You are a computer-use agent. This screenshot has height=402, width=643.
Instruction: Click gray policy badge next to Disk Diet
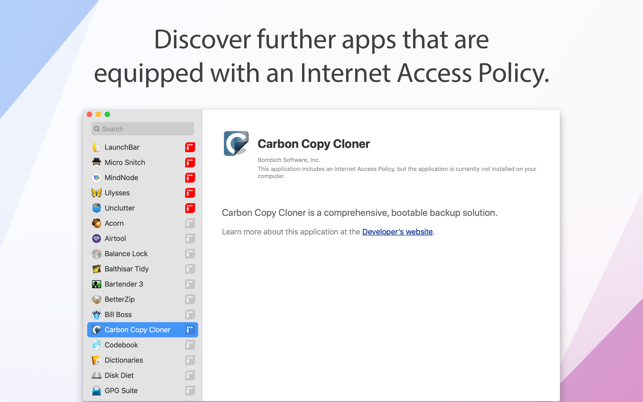click(x=190, y=375)
